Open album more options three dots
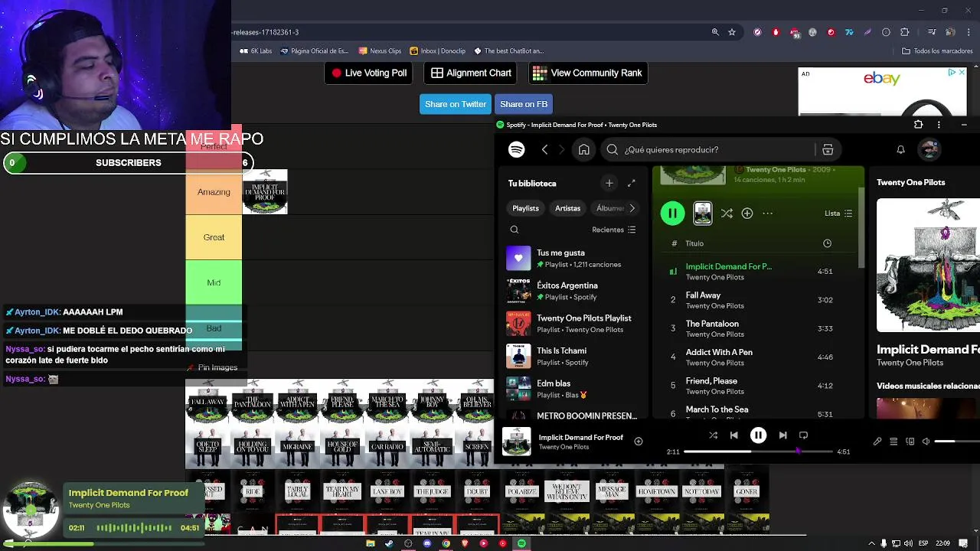980x551 pixels. (x=768, y=214)
